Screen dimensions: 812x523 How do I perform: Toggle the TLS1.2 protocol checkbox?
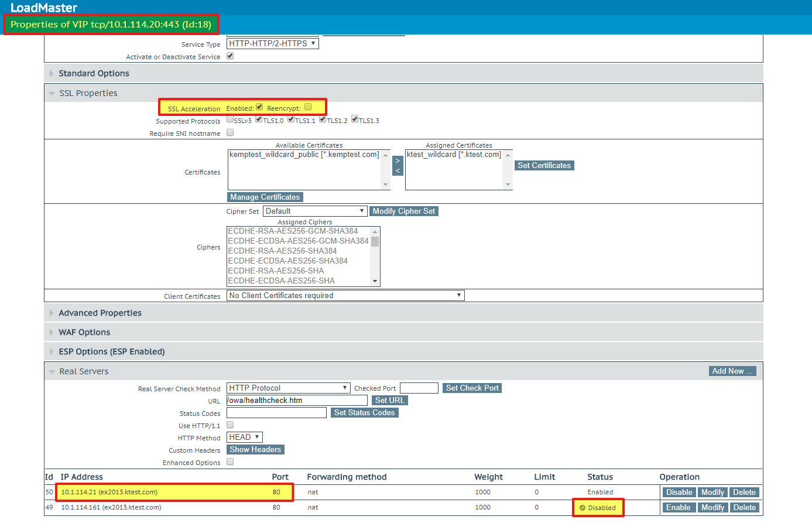click(x=323, y=119)
